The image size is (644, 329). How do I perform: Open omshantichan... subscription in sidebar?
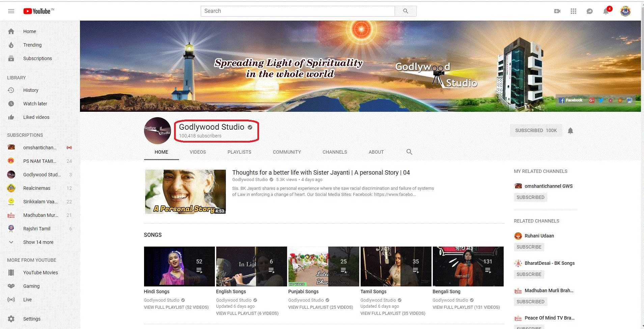tap(40, 148)
